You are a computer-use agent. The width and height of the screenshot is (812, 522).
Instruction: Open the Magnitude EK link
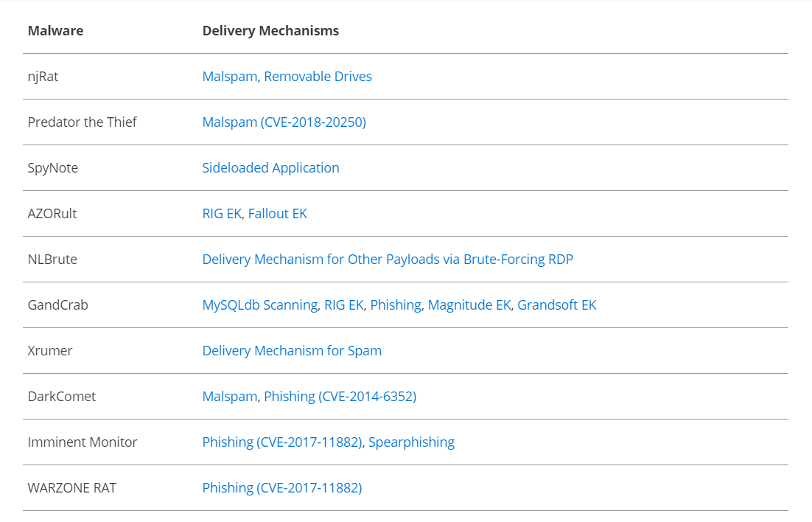click(469, 305)
